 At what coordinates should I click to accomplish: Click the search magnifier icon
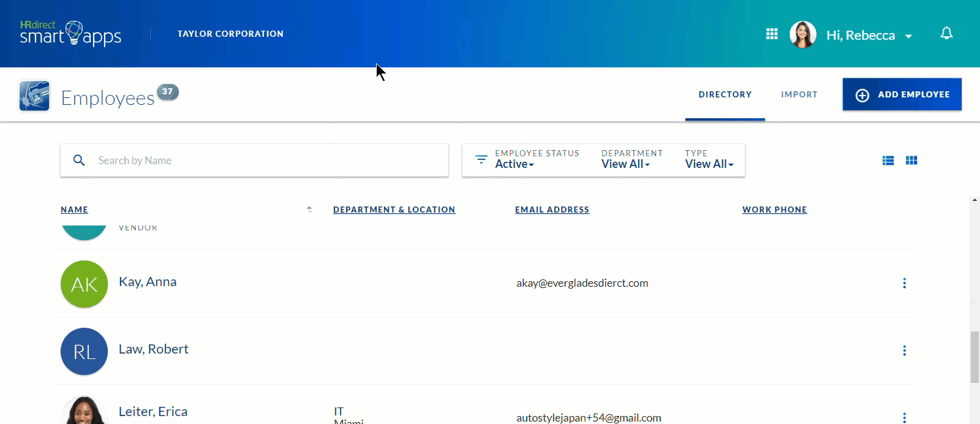click(x=79, y=161)
